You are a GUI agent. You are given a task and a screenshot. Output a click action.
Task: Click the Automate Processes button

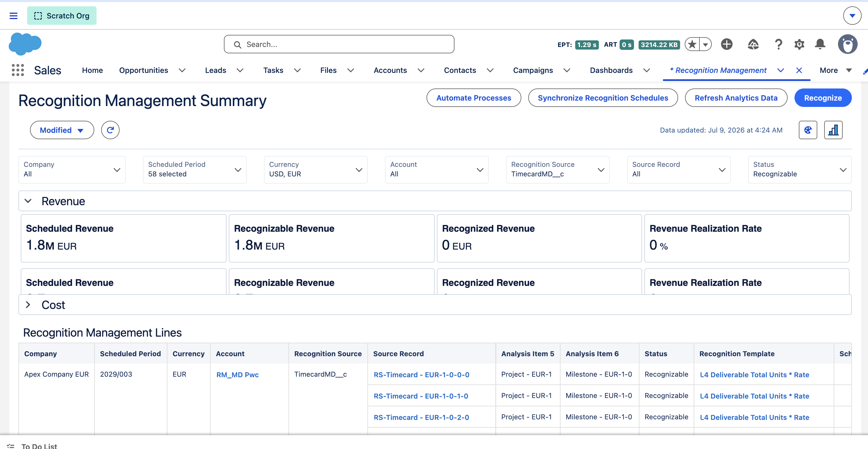click(x=473, y=98)
